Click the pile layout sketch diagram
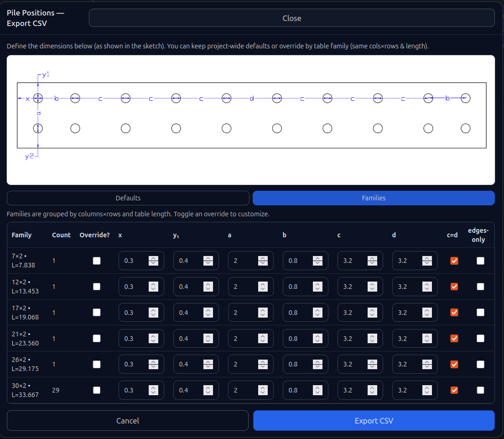 tap(251, 120)
